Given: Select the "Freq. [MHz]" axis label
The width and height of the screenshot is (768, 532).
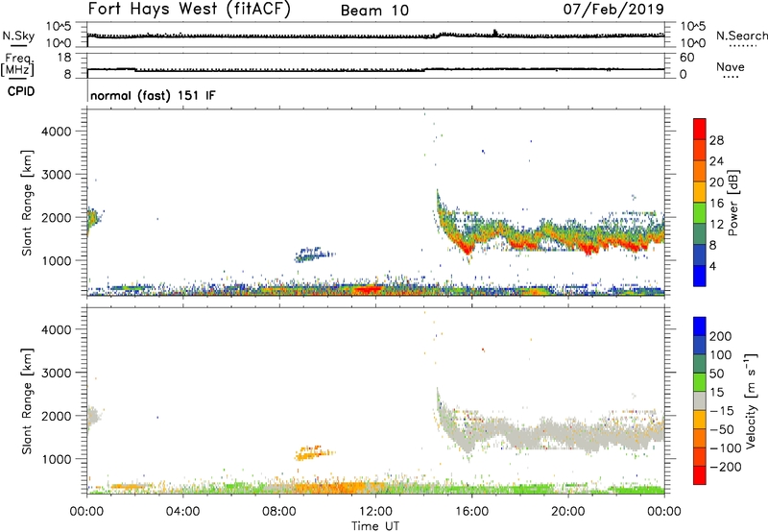Looking at the screenshot, I should 17,65.
